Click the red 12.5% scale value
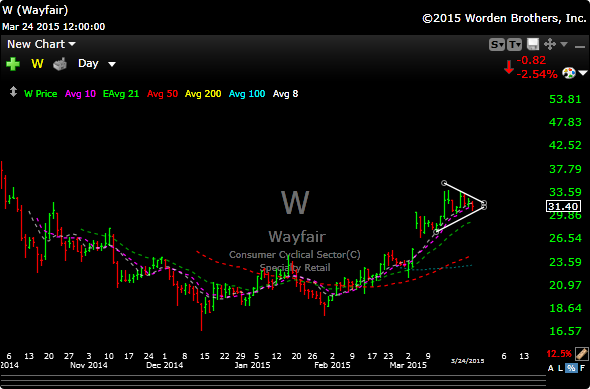 559,354
